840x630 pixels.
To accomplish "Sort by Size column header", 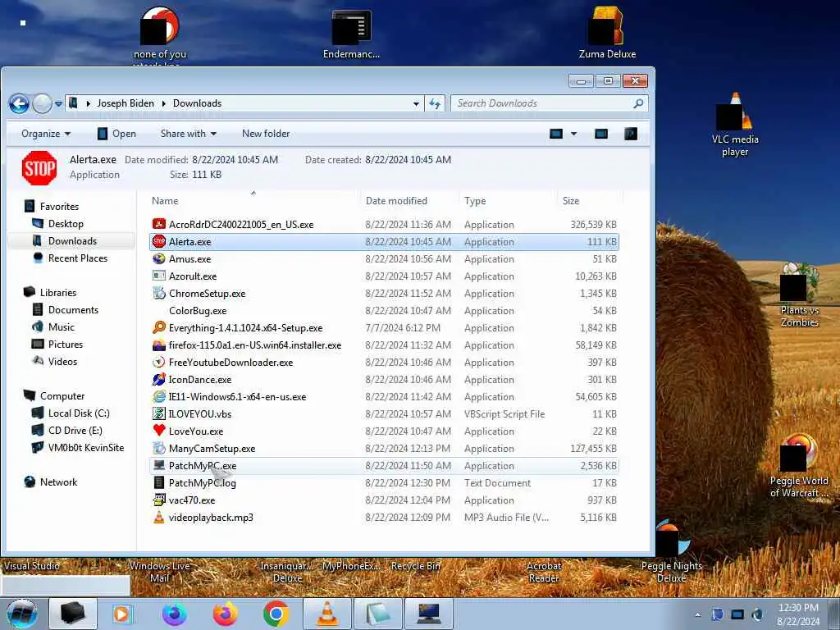I will point(571,201).
